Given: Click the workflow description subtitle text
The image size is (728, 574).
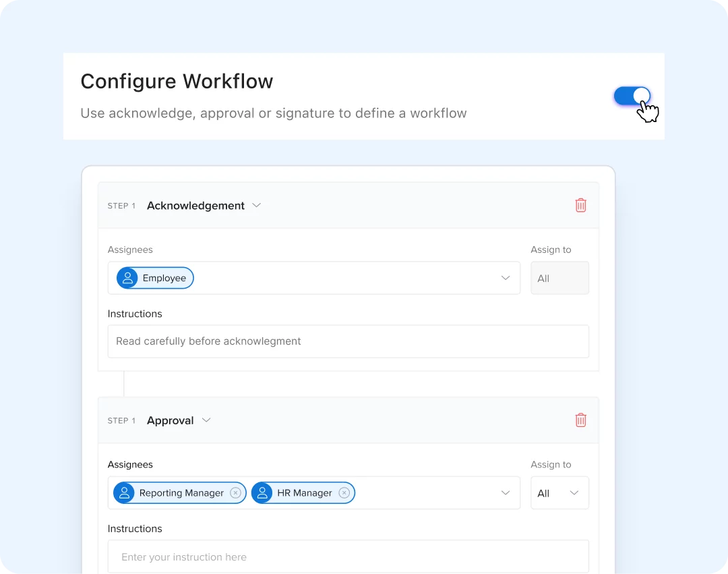Looking at the screenshot, I should click(x=274, y=113).
